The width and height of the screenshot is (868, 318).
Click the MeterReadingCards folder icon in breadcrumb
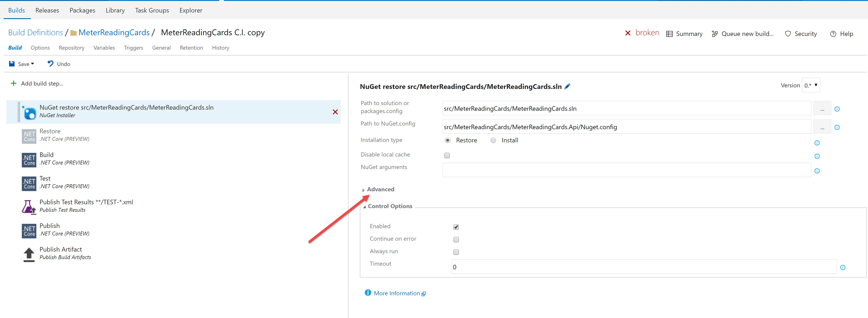click(x=73, y=33)
